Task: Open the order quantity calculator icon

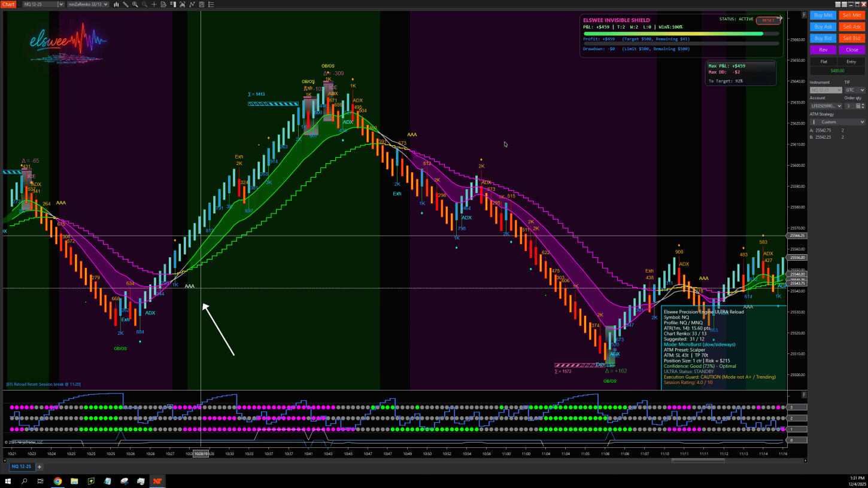Action: (858, 106)
